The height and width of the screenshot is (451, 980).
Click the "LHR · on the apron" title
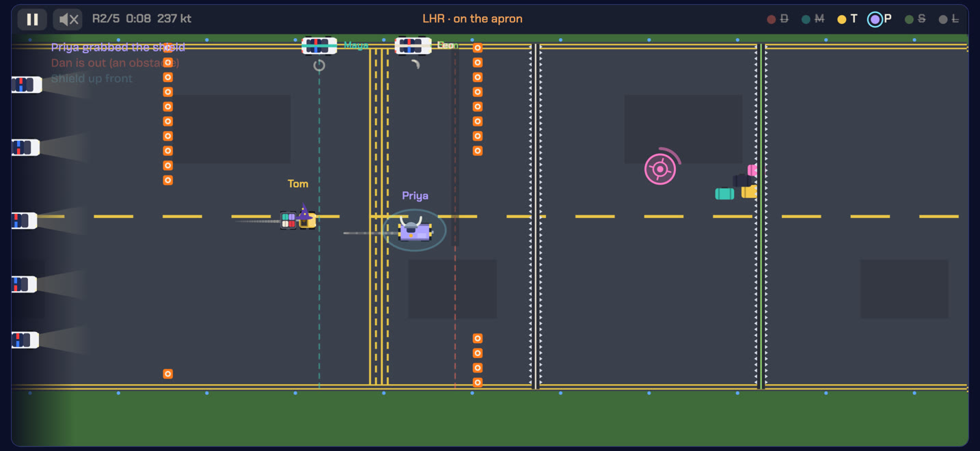[x=472, y=19]
